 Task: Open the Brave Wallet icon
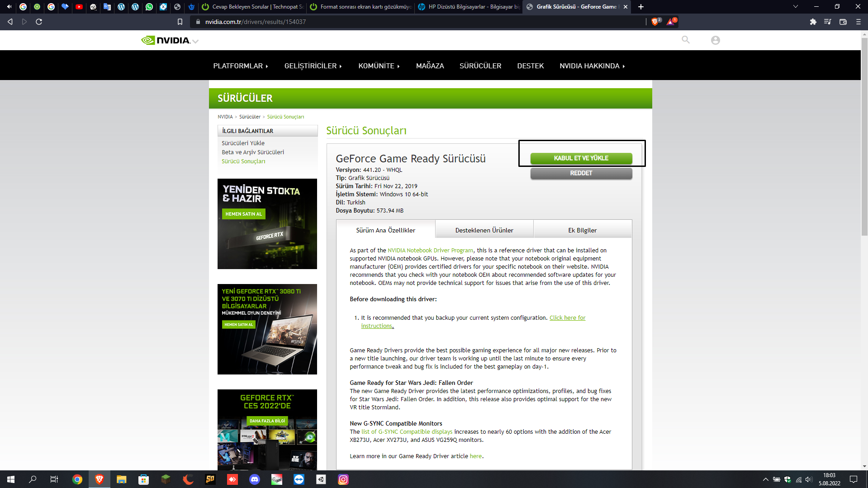[x=843, y=22]
